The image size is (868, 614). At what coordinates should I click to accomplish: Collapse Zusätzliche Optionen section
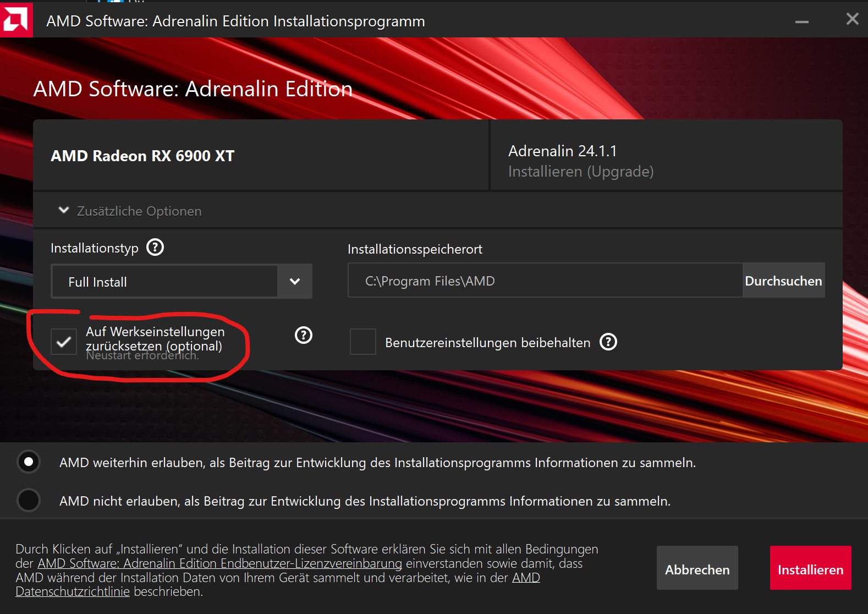[x=64, y=210]
